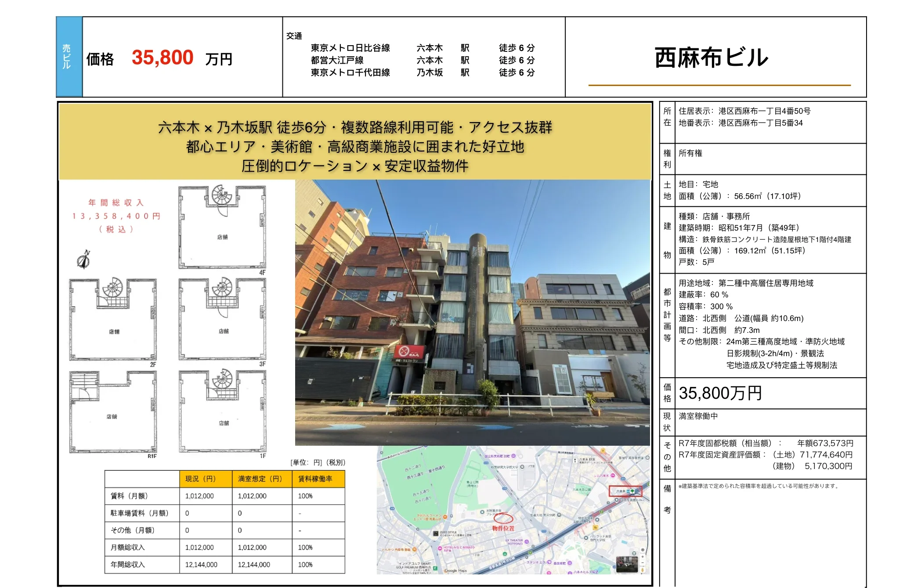Click the 年間総収入 row label in the table
This screenshot has width=903, height=588.
click(127, 564)
